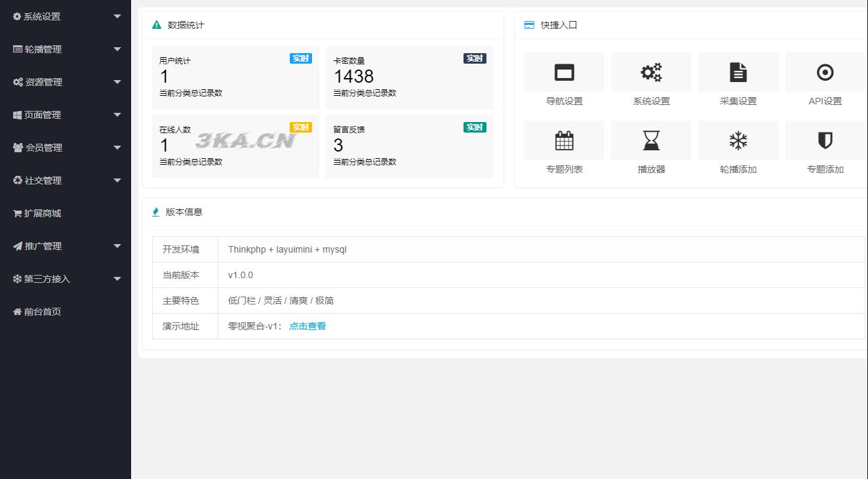Click the cart icon beside 扩展商城
This screenshot has height=479, width=868.
[18, 213]
